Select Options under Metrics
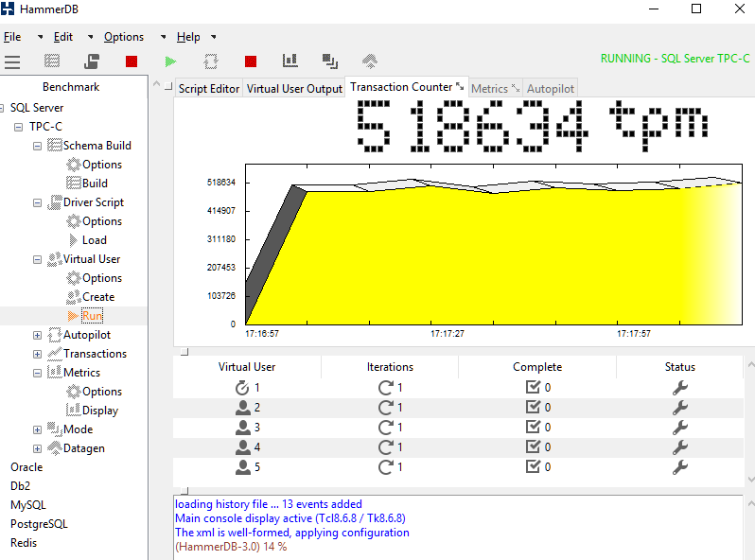The width and height of the screenshot is (755, 560). click(102, 392)
